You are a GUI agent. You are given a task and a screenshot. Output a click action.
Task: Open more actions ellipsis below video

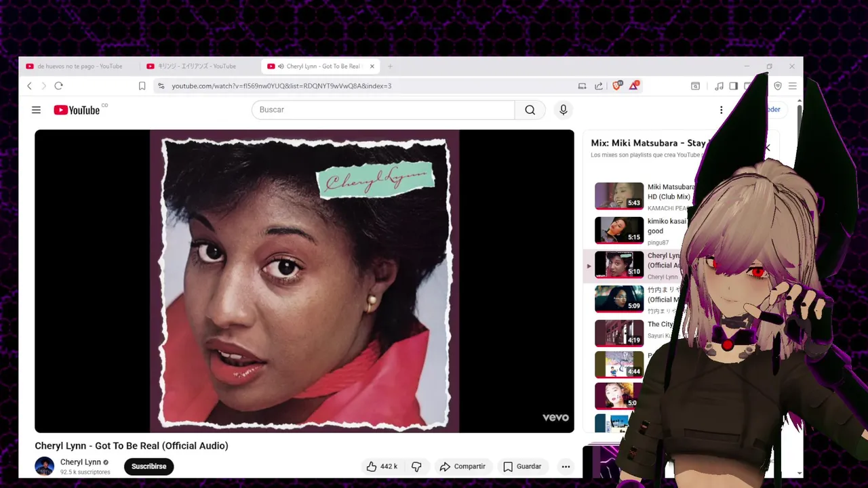(x=566, y=466)
